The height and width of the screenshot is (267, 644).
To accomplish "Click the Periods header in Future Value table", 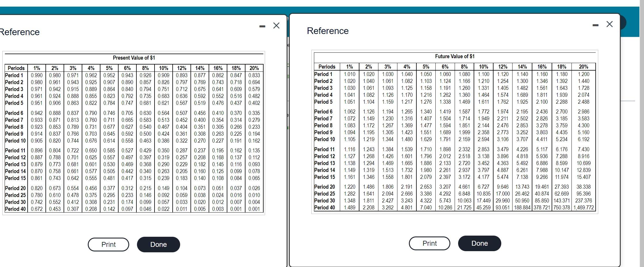I will (x=327, y=67).
